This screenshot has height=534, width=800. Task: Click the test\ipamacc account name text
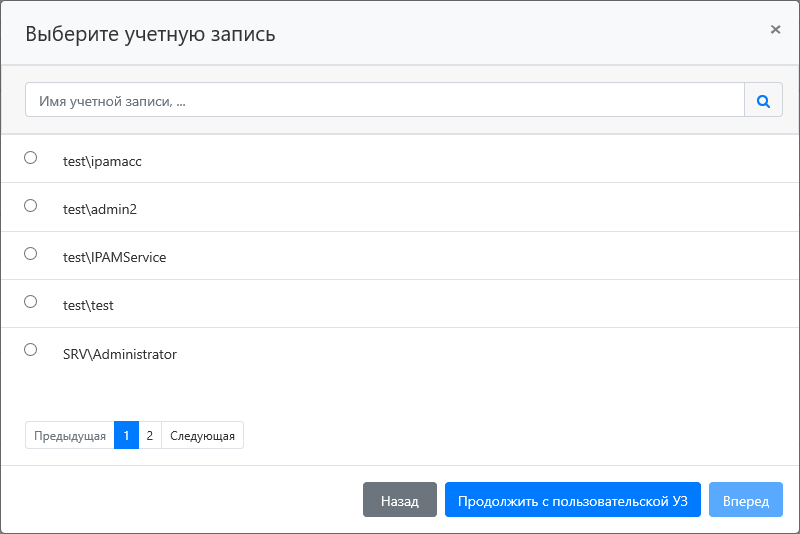click(102, 160)
